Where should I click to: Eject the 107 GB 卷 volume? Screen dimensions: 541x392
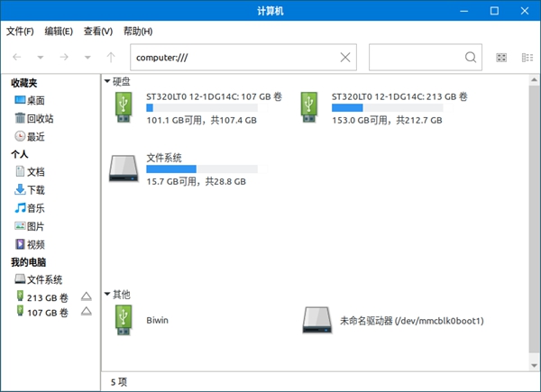[87, 311]
